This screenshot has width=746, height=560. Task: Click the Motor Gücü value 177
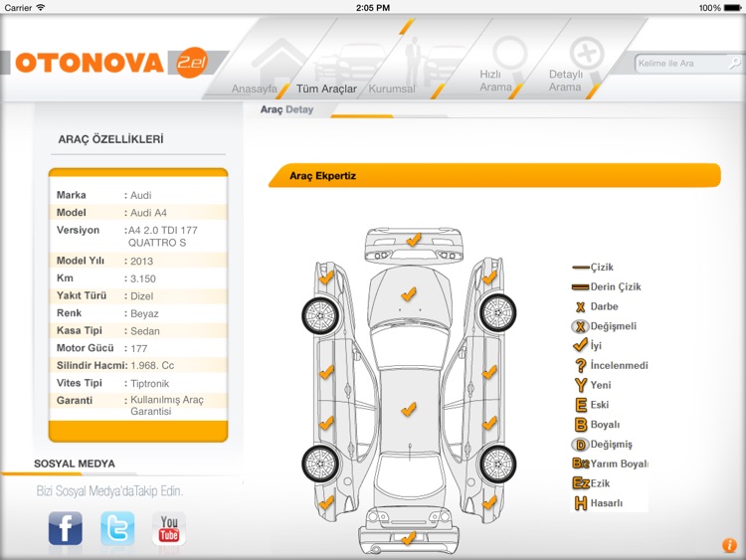pyautogui.click(x=139, y=349)
